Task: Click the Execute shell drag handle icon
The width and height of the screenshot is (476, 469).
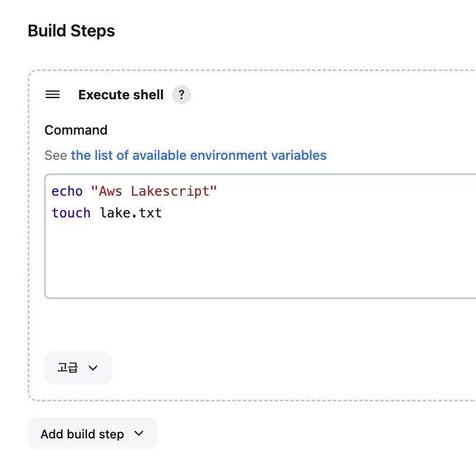Action: (53, 95)
